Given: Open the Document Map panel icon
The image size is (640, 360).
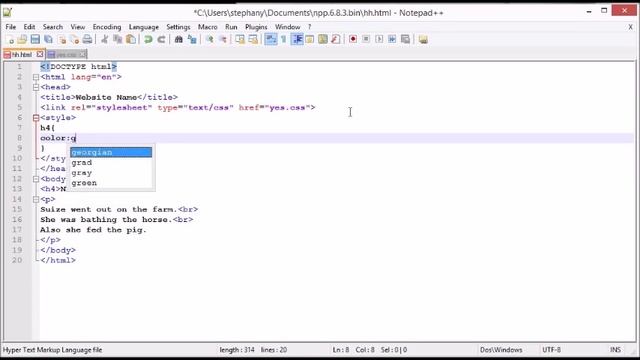Looking at the screenshot, I should click(x=322, y=39).
